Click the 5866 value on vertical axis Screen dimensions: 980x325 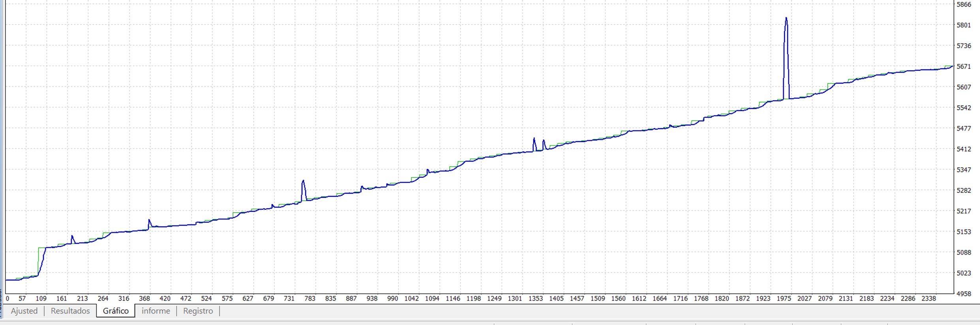963,5
